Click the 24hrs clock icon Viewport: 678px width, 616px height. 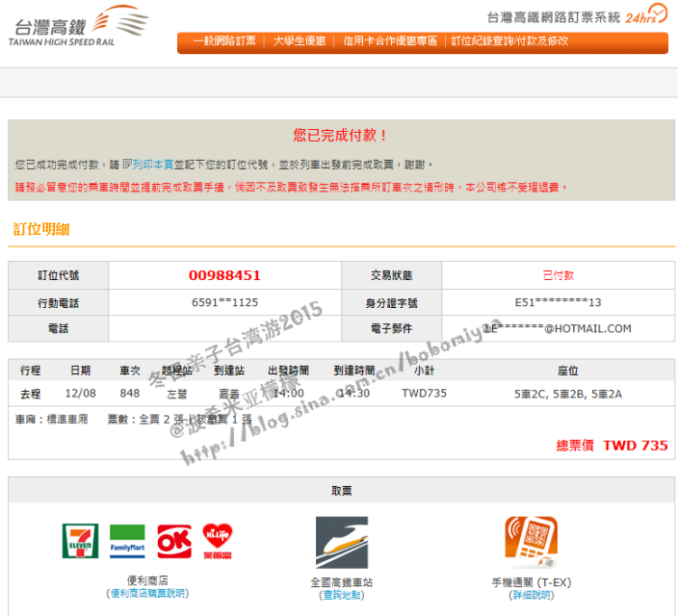pyautogui.click(x=646, y=15)
